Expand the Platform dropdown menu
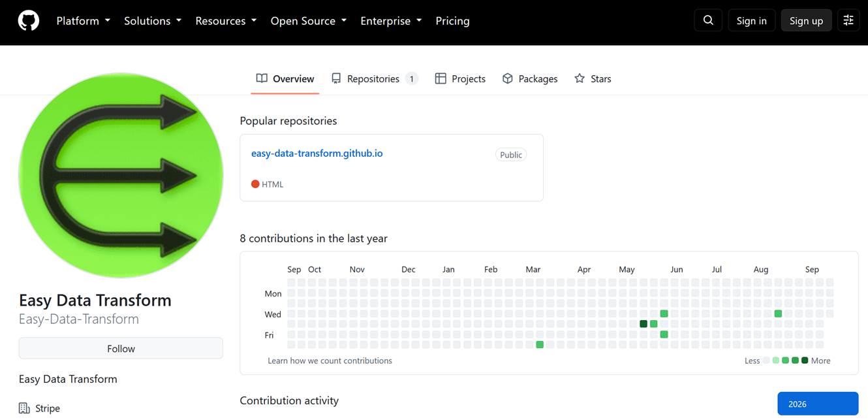 pyautogui.click(x=83, y=21)
